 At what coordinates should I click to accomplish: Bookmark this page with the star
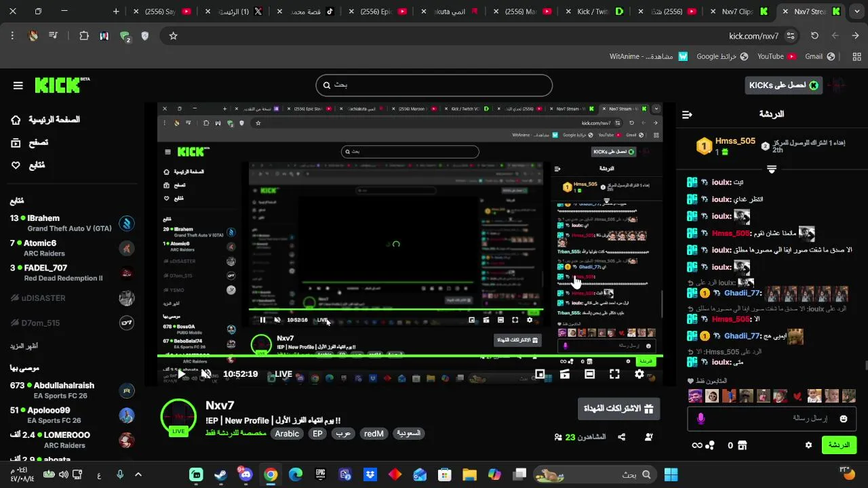173,36
